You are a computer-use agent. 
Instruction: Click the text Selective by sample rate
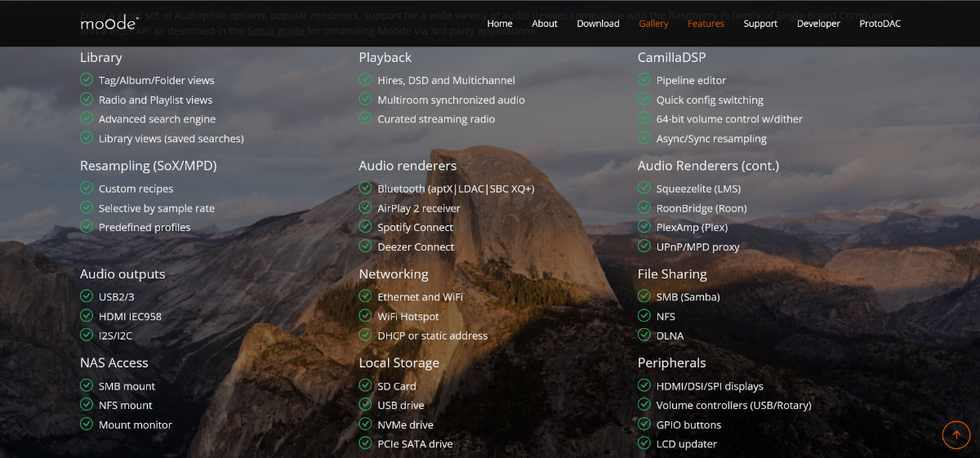click(157, 208)
